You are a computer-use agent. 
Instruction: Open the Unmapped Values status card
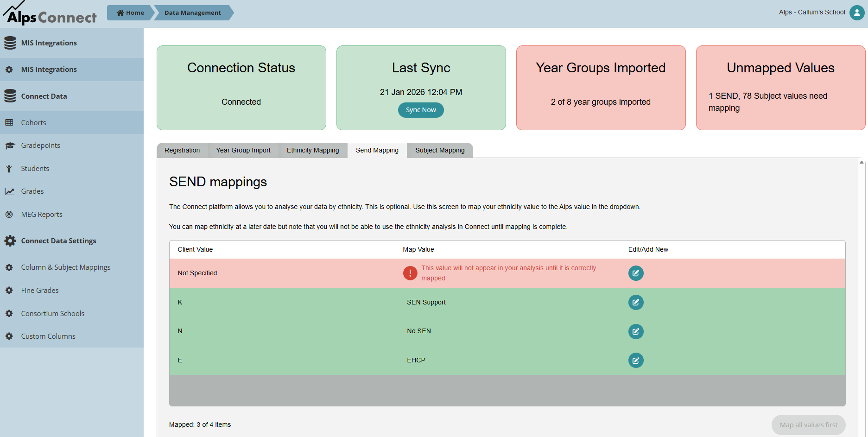tap(780, 88)
